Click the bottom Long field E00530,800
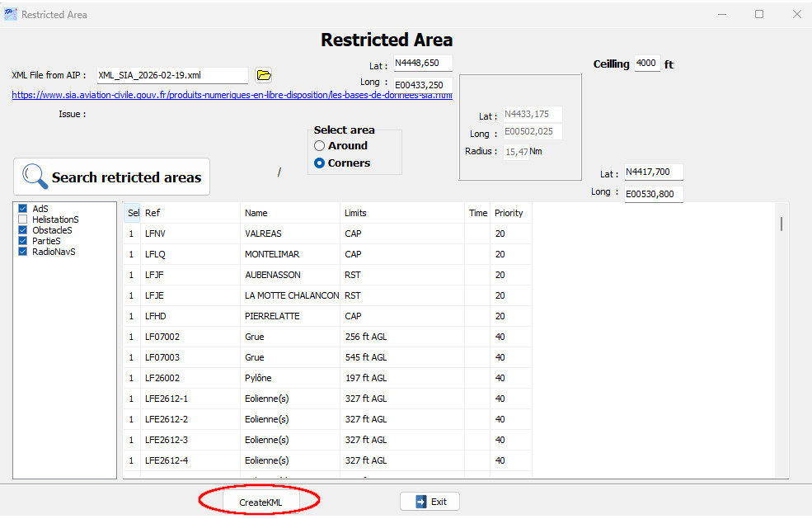 [653, 194]
